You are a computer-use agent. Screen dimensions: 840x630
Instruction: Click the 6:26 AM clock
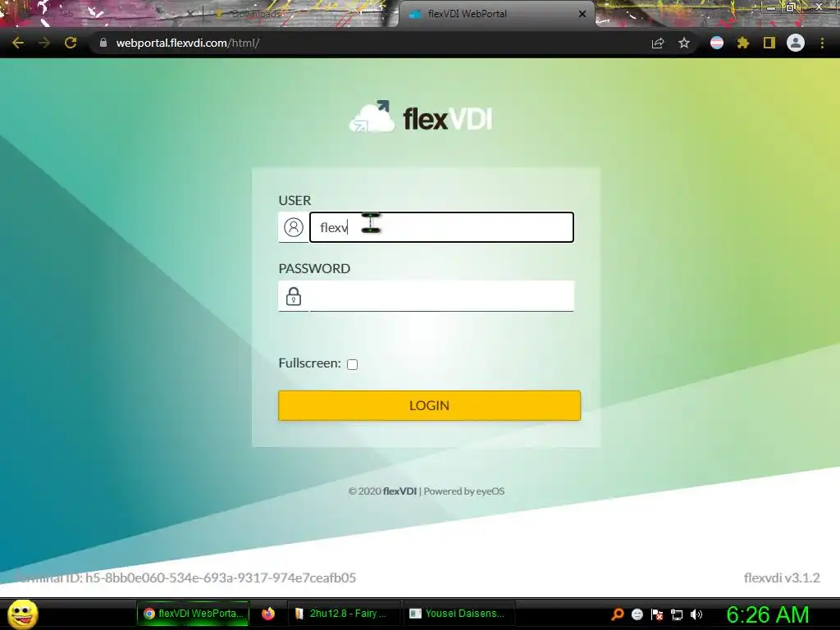click(x=767, y=614)
